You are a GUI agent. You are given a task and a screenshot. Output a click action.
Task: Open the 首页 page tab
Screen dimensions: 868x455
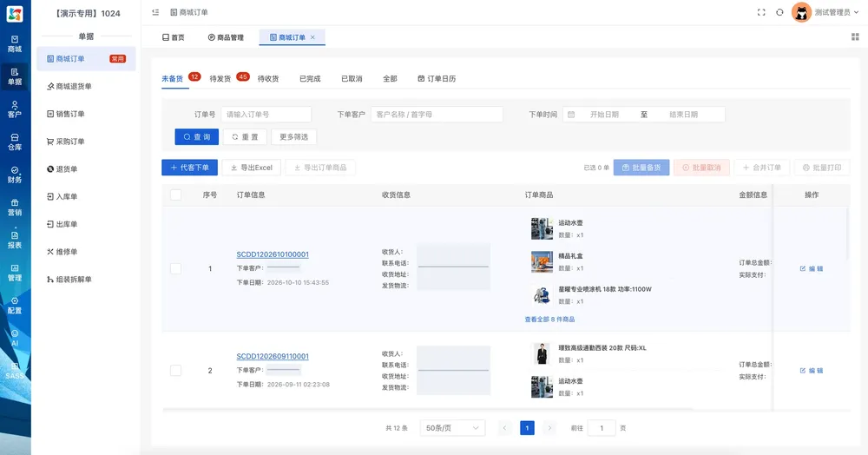click(174, 37)
